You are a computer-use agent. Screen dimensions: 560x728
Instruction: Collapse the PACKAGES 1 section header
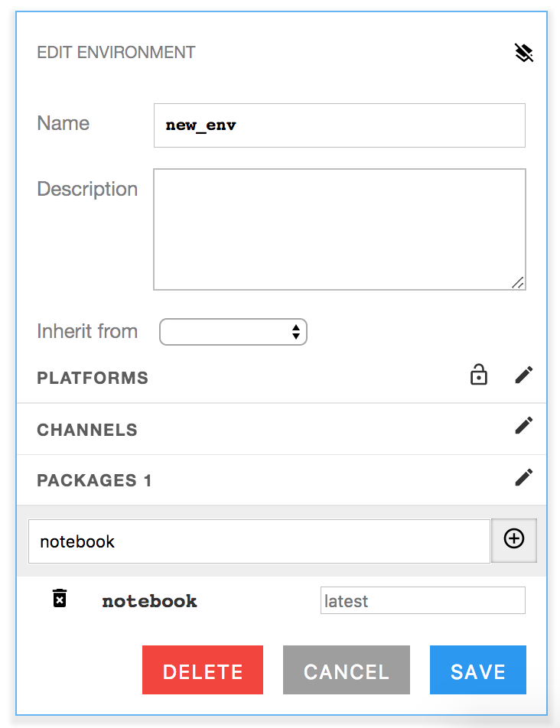coord(94,480)
